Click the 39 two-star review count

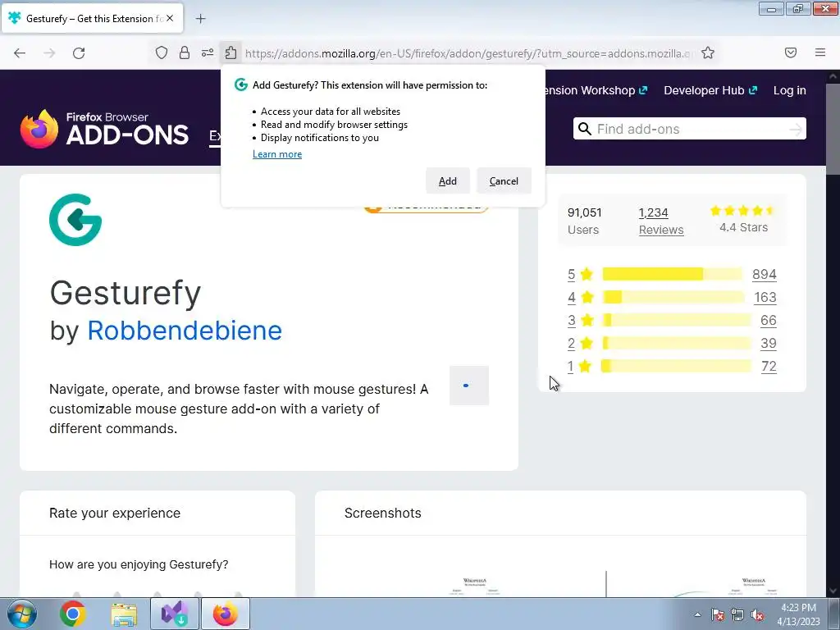coord(768,344)
